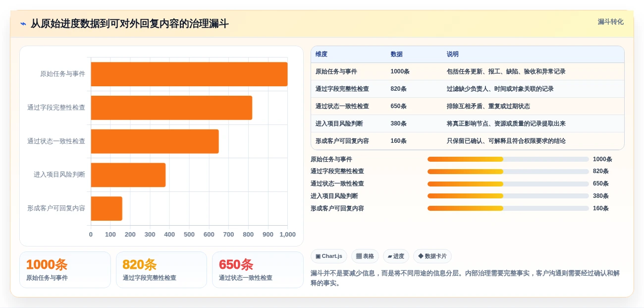Image resolution: width=644 pixels, height=308 pixels.
Task: Select the 表格 tag chip
Action: (365, 256)
